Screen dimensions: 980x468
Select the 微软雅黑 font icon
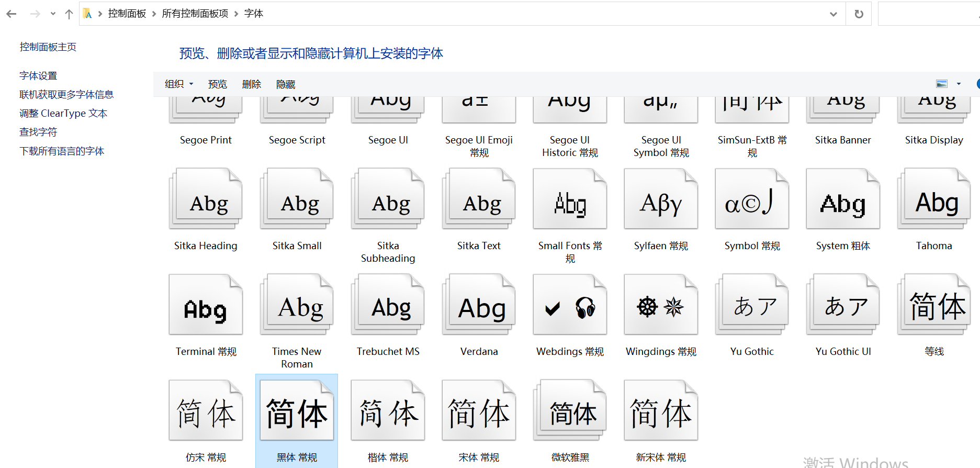pyautogui.click(x=570, y=410)
